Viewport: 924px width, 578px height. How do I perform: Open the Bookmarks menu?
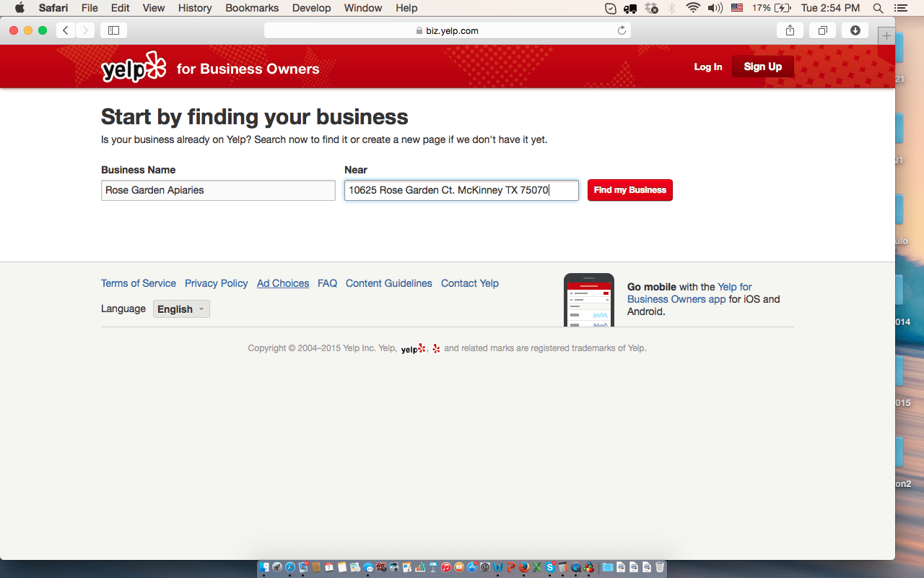point(252,8)
